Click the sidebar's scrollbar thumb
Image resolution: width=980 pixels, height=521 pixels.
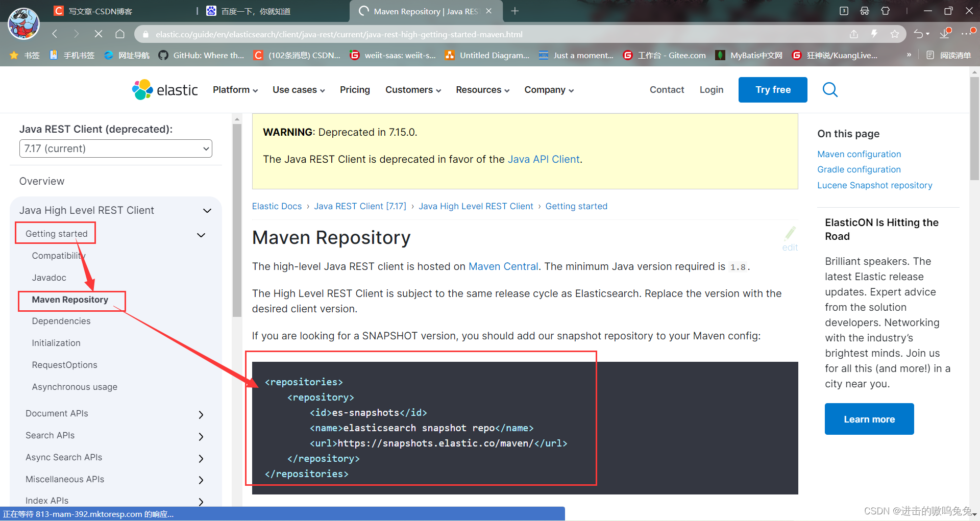tap(237, 220)
